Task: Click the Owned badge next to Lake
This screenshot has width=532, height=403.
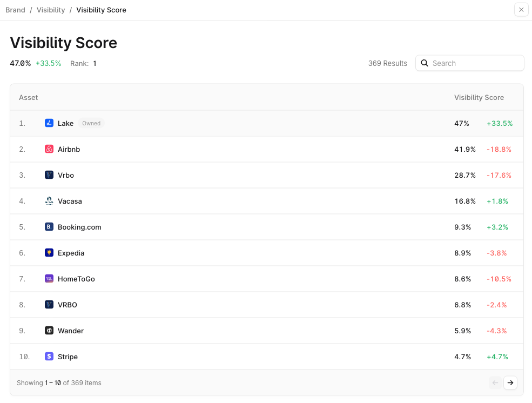Action: (91, 123)
